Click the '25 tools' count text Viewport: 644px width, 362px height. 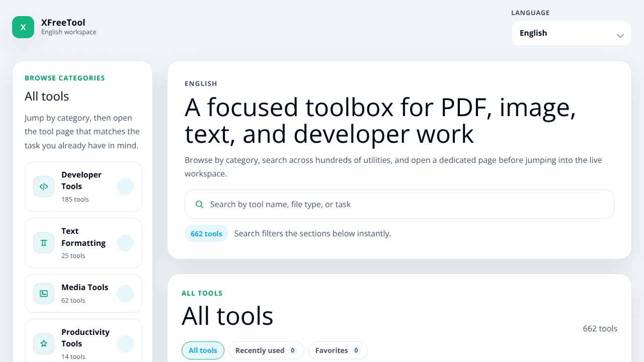(73, 256)
